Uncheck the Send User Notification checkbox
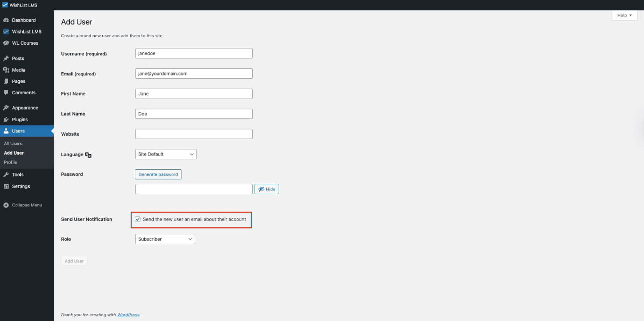 click(x=137, y=219)
